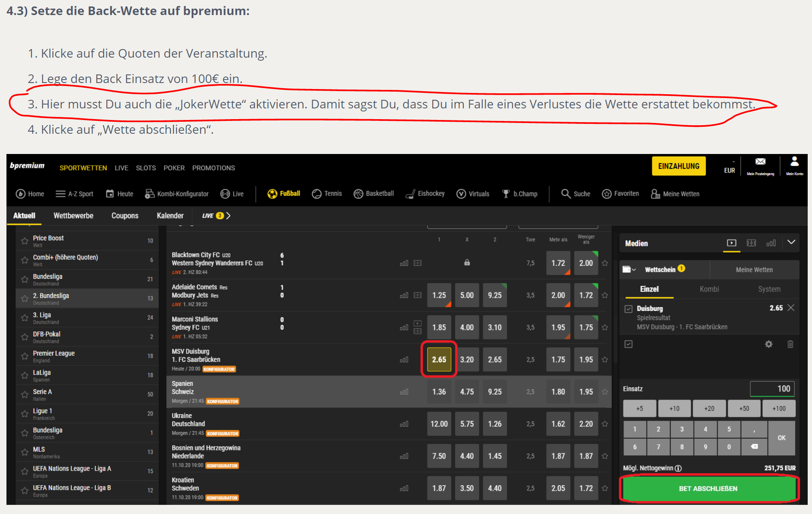Star the Adelaide Comets match as favorite
Screen dimensions: 812x514
605,295
